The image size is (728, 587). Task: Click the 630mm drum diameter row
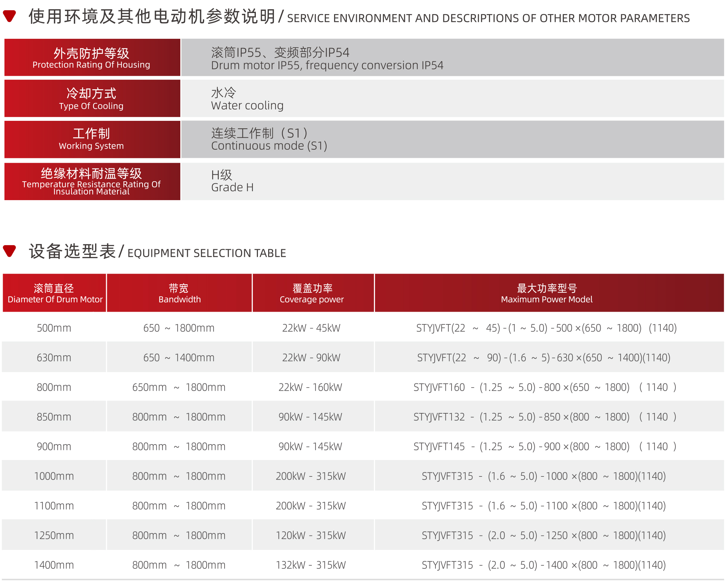54,358
